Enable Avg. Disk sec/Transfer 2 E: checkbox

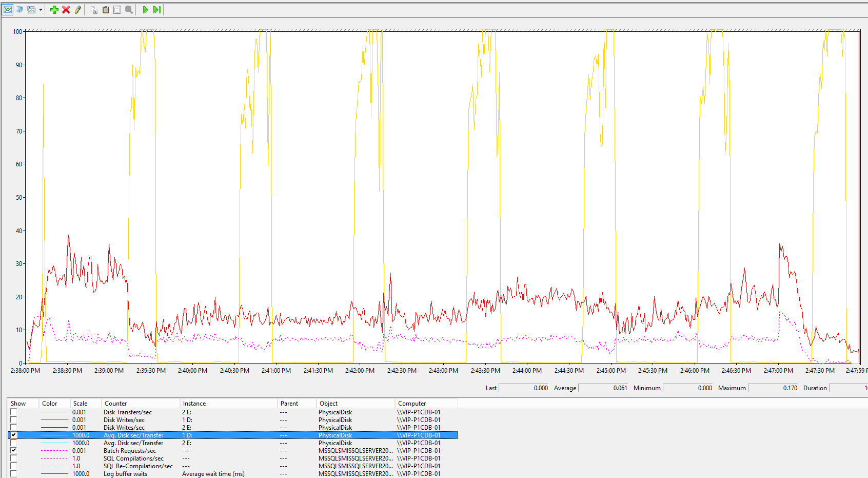click(x=13, y=443)
